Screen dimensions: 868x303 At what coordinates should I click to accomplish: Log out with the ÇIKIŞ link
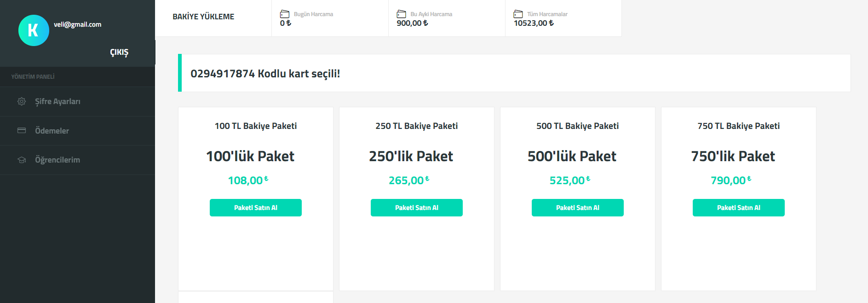coord(119,52)
